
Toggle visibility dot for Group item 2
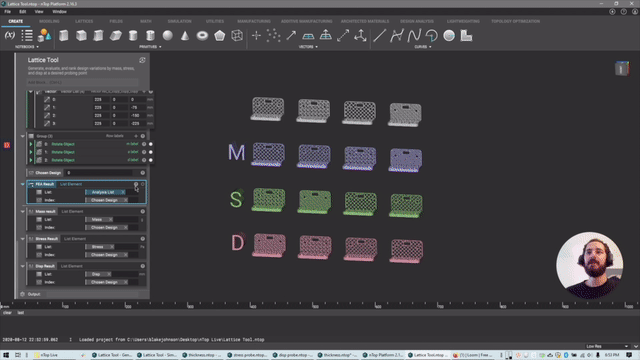tap(151, 160)
